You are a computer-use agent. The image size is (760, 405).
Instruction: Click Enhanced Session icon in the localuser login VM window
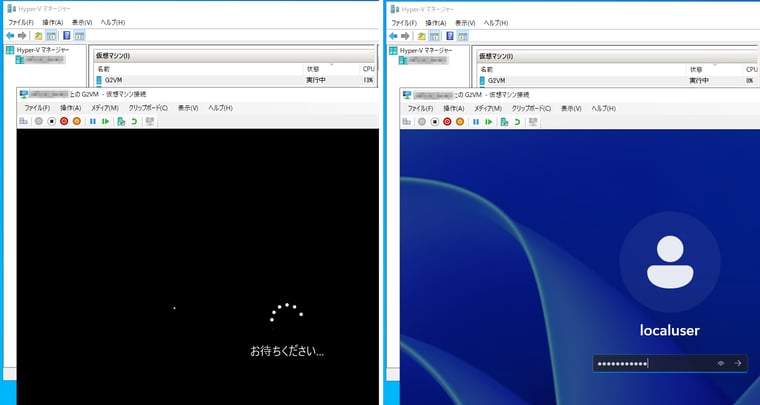pos(533,122)
